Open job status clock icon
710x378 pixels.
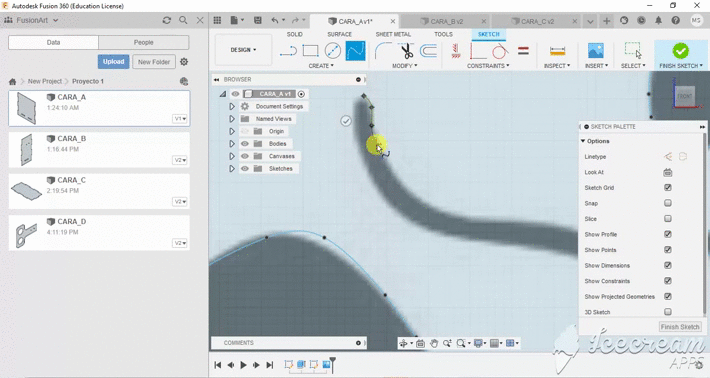(641, 20)
